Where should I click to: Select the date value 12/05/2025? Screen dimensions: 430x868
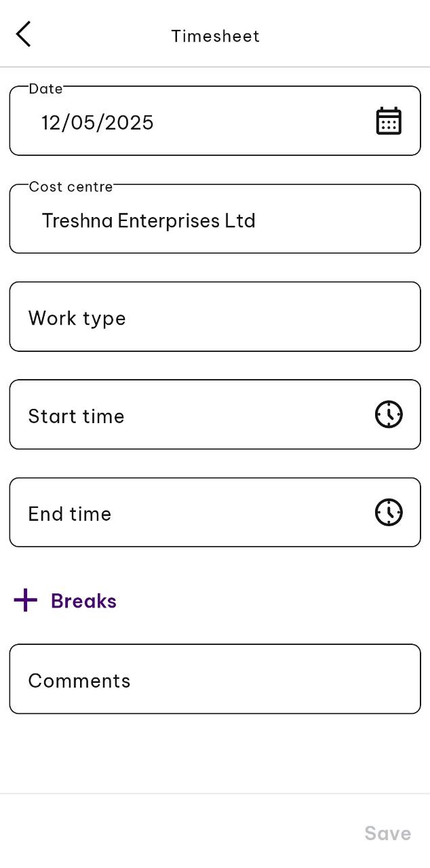(98, 123)
